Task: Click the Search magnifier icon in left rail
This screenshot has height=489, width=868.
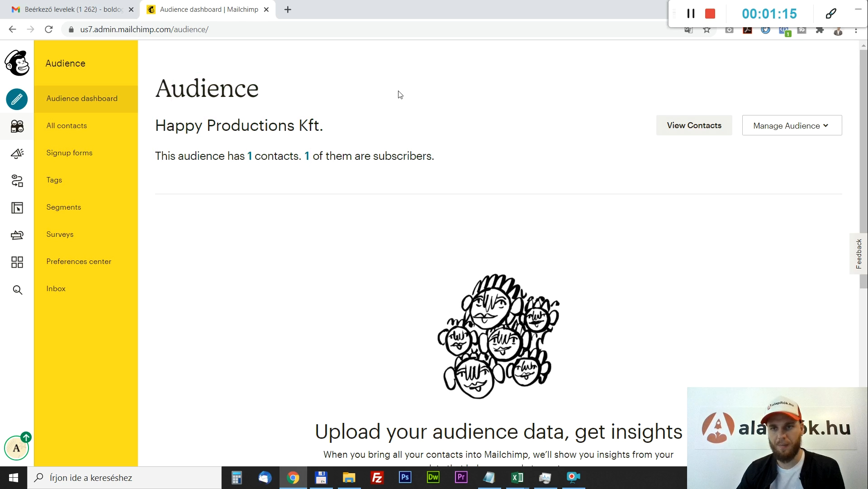Action: point(17,290)
